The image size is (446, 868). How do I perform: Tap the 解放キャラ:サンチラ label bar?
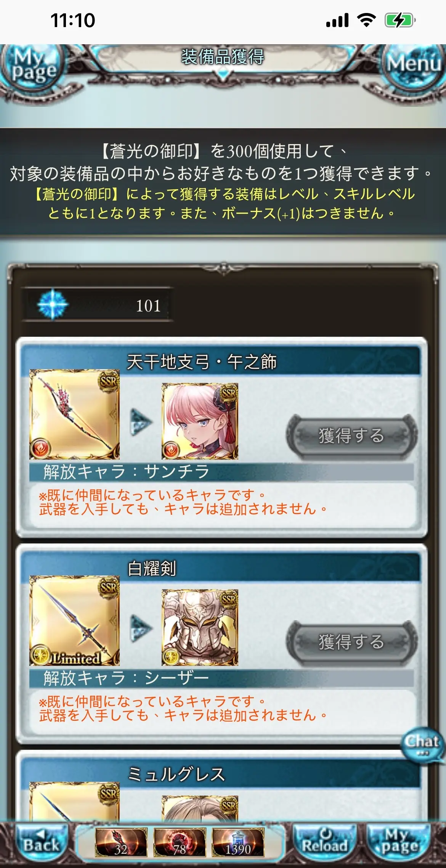(x=221, y=472)
